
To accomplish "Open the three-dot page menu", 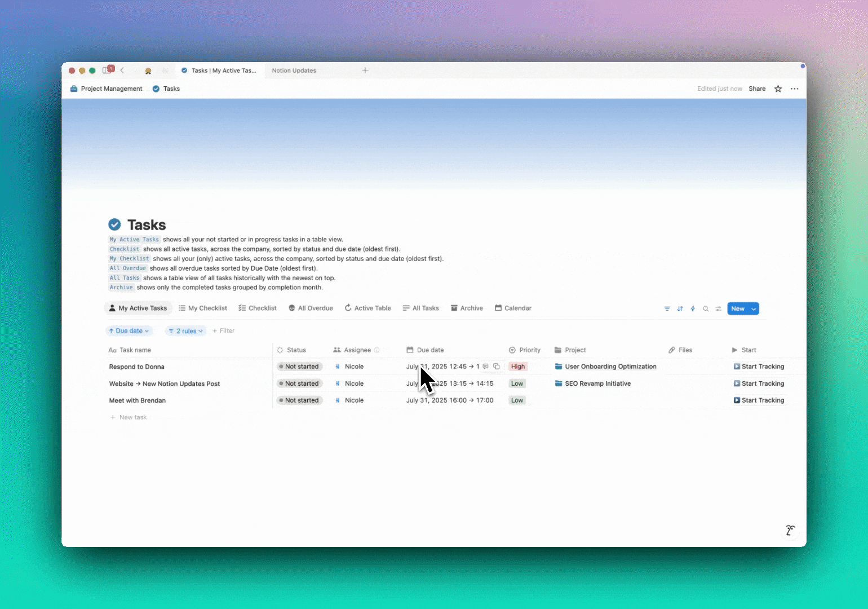I will [x=794, y=89].
